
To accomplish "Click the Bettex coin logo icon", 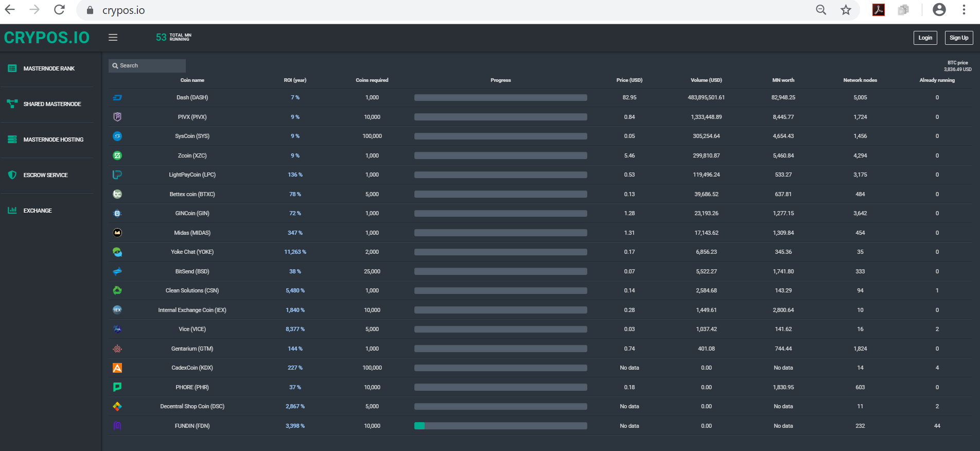I will (117, 194).
